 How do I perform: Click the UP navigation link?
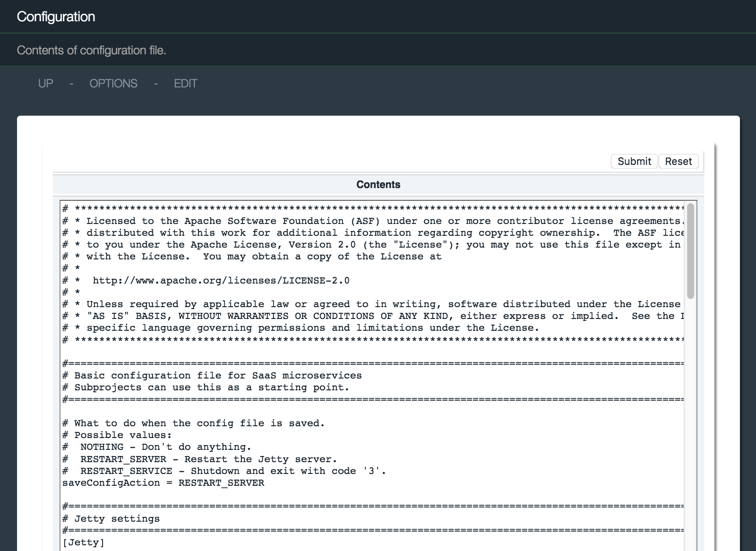point(45,84)
